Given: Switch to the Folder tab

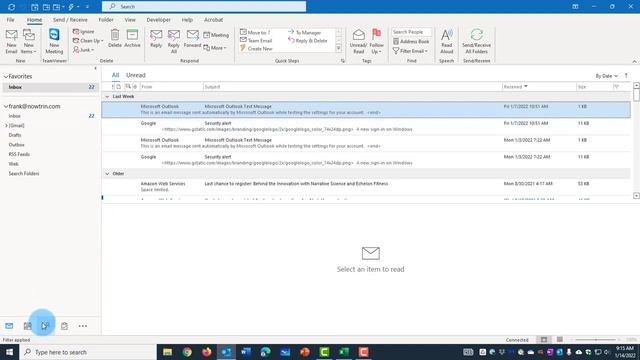Looking at the screenshot, I should point(106,20).
